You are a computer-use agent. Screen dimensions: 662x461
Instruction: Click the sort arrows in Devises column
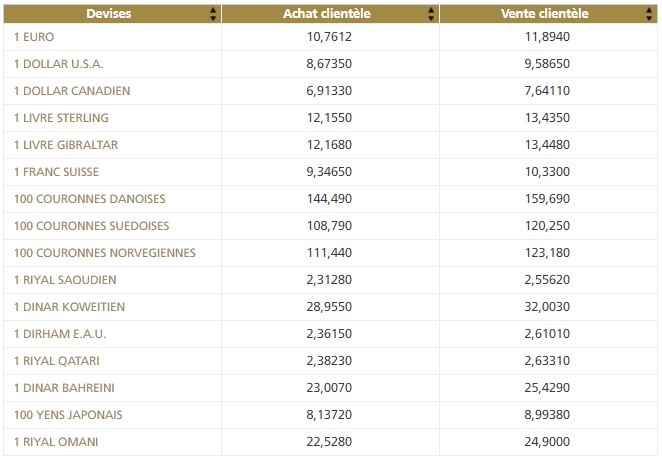coord(213,14)
